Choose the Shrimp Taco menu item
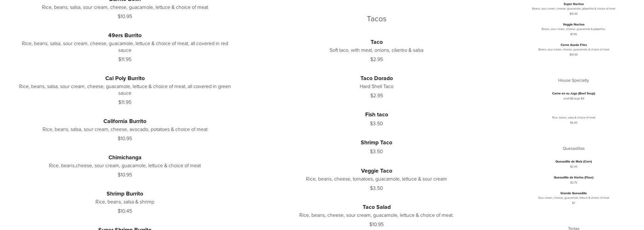644x230 pixels. tap(376, 143)
